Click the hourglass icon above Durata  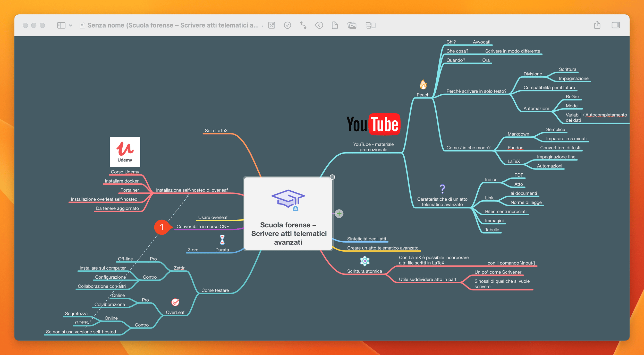pos(222,239)
